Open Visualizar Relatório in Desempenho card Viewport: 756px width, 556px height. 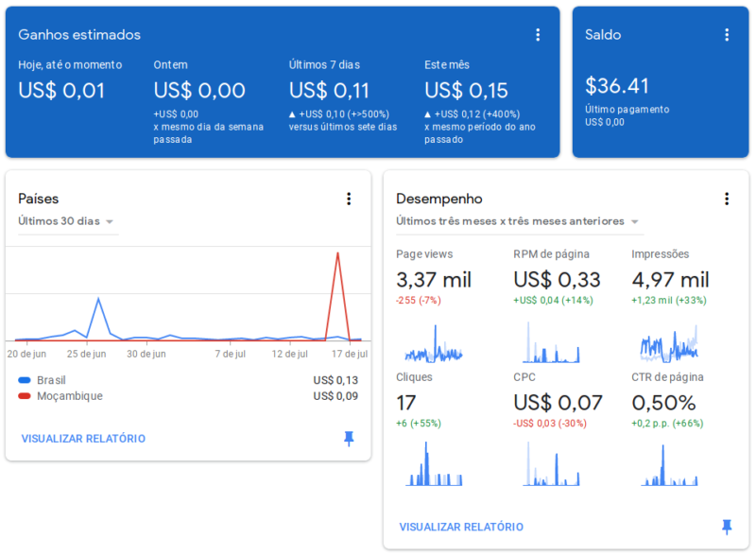[461, 527]
